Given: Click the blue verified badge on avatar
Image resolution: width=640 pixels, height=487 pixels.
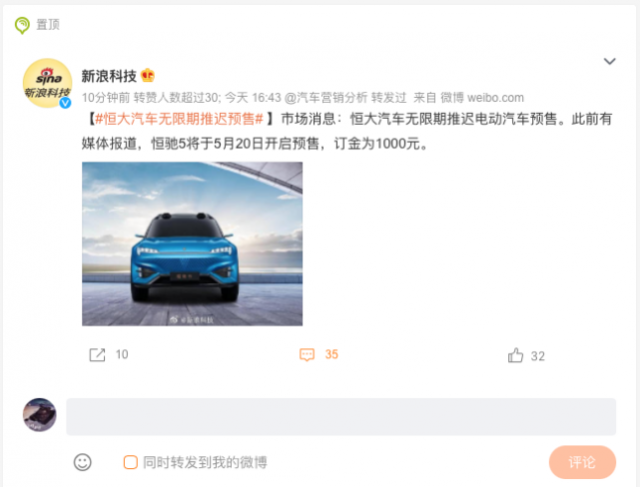Looking at the screenshot, I should click(65, 103).
